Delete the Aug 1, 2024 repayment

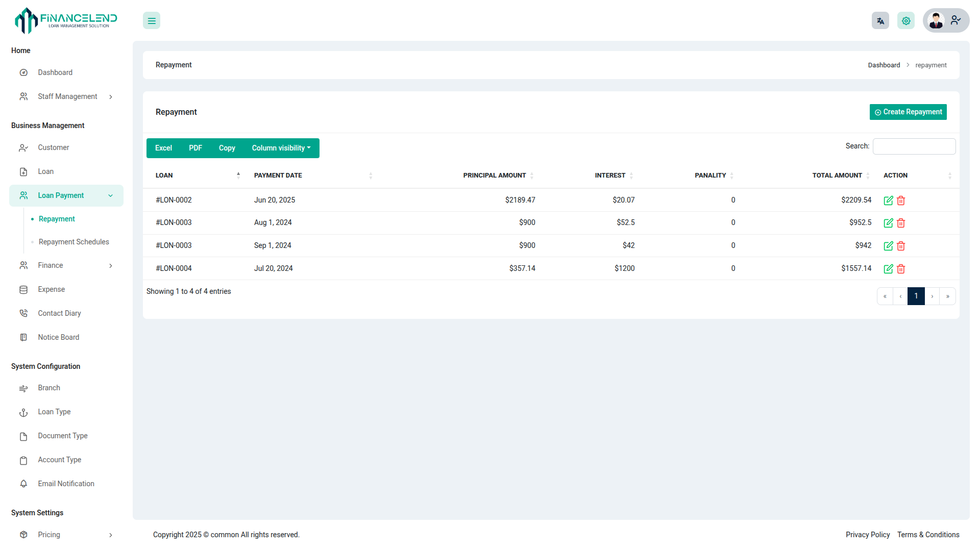pyautogui.click(x=901, y=223)
